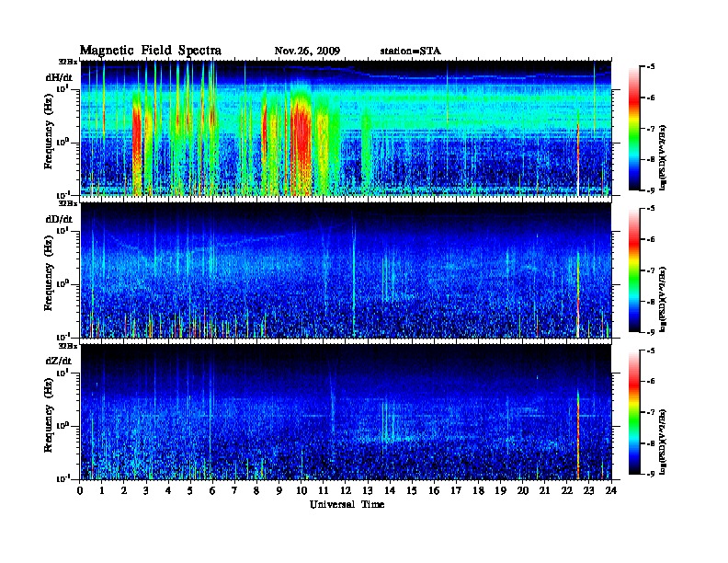This screenshot has width=728, height=563.
Task: Click the "Magnetic Field Spectra" plot title
Action: pyautogui.click(x=151, y=51)
